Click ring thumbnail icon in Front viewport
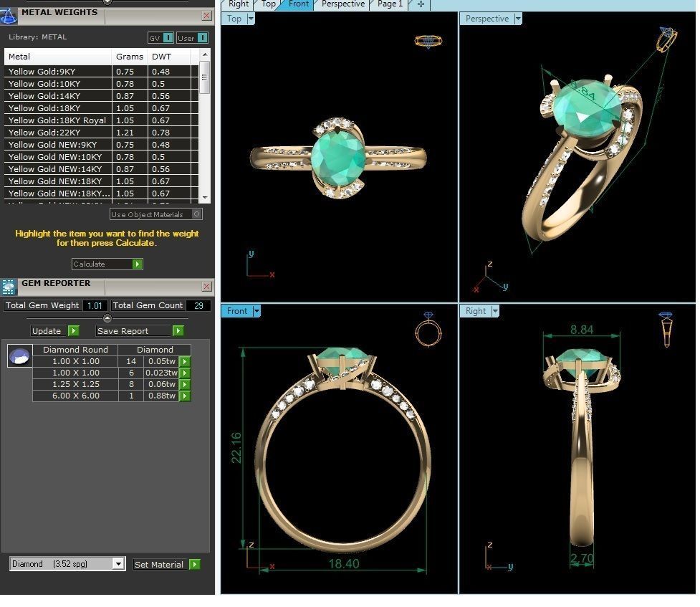 tap(428, 329)
